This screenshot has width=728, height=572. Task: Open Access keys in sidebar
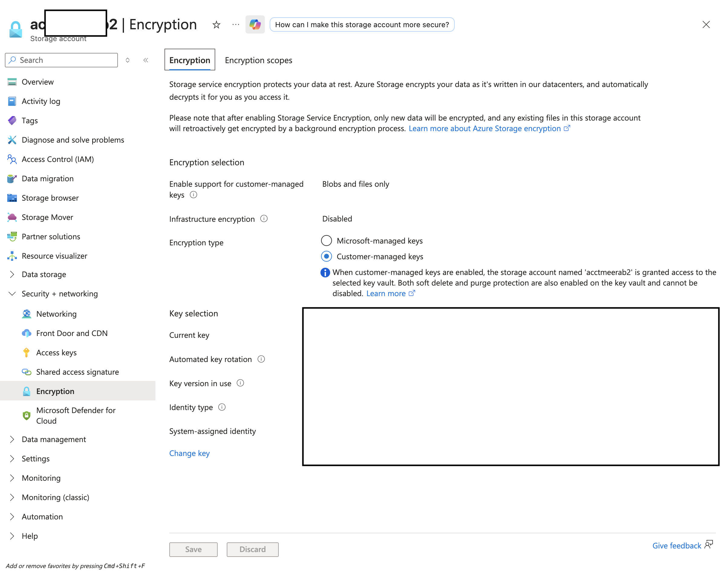56,352
